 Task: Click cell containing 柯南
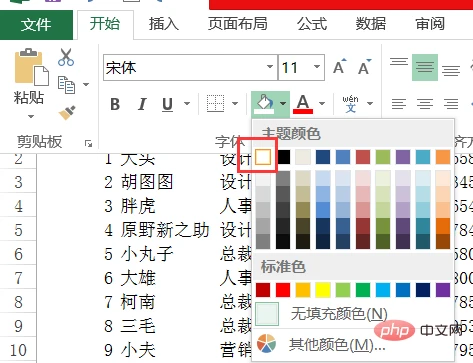[x=138, y=302]
